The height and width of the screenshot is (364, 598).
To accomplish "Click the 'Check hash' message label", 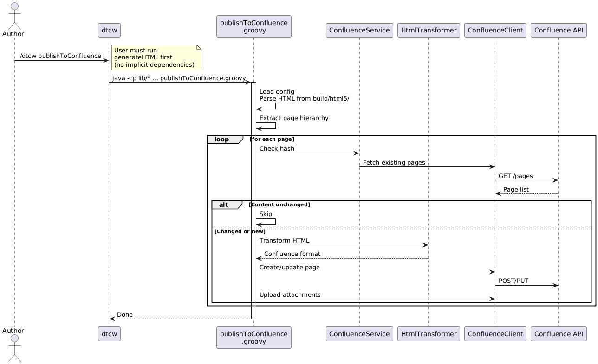I will 277,148.
